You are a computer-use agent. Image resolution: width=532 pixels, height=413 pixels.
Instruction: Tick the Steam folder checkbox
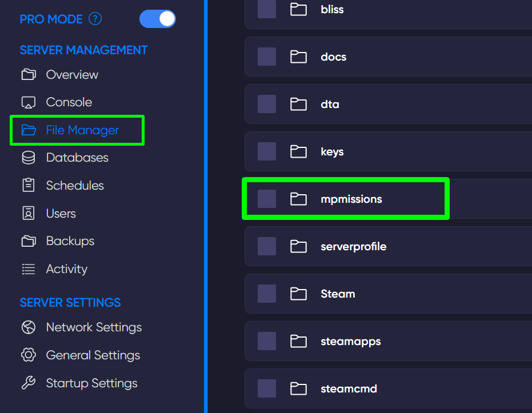[x=267, y=293]
